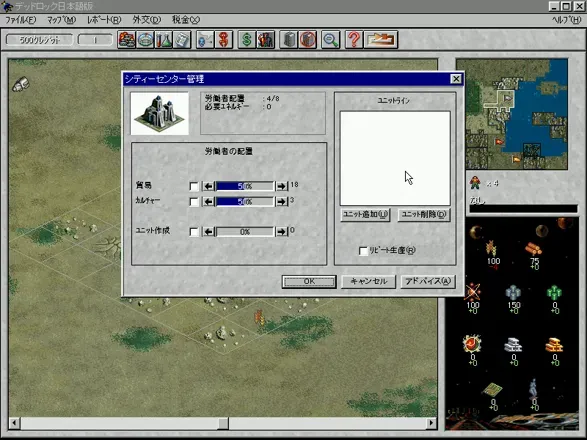587x440 pixels.
Task: Open research via the flask icon
Action: click(164, 39)
